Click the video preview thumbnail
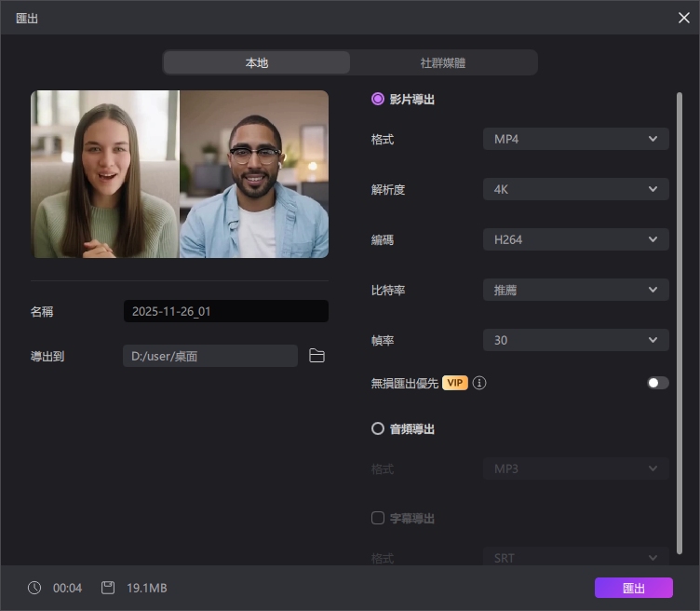Viewport: 700px width, 611px height. tap(180, 174)
